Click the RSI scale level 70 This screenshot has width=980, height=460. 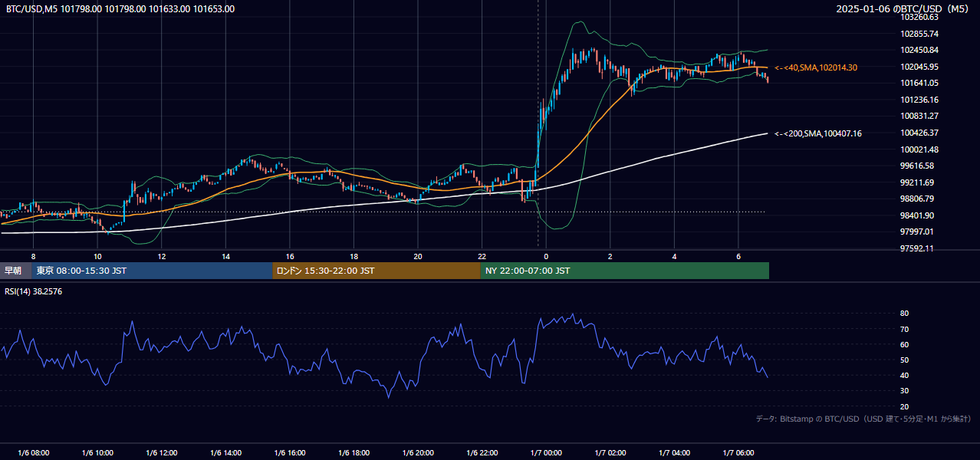coord(905,329)
